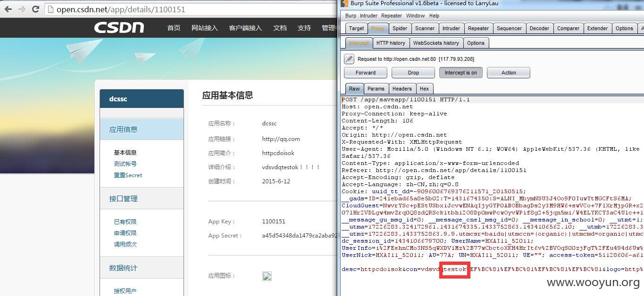Toggle the Intercept is on button
Screen dimensions: 644x296
460,73
